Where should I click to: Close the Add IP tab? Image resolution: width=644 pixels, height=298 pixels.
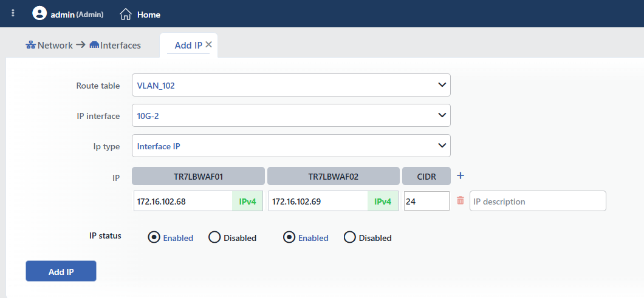click(208, 45)
